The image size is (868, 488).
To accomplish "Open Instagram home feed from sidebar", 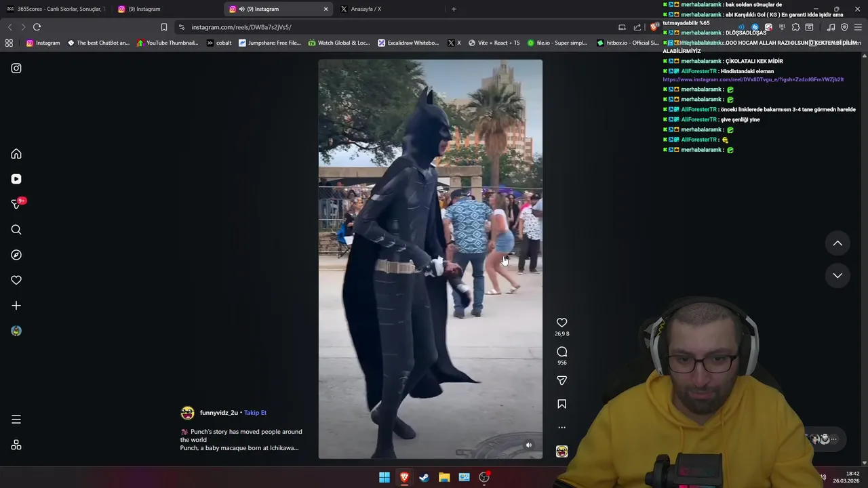I will [x=16, y=154].
